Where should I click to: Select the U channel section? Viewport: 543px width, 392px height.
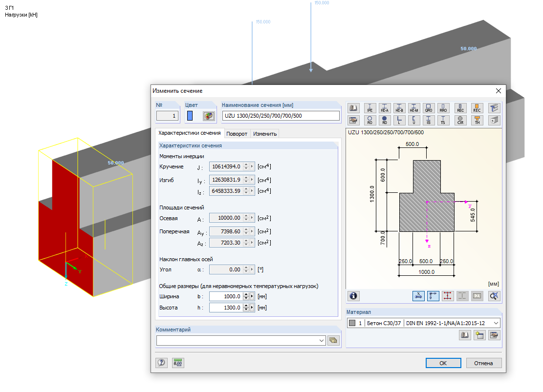414,120
